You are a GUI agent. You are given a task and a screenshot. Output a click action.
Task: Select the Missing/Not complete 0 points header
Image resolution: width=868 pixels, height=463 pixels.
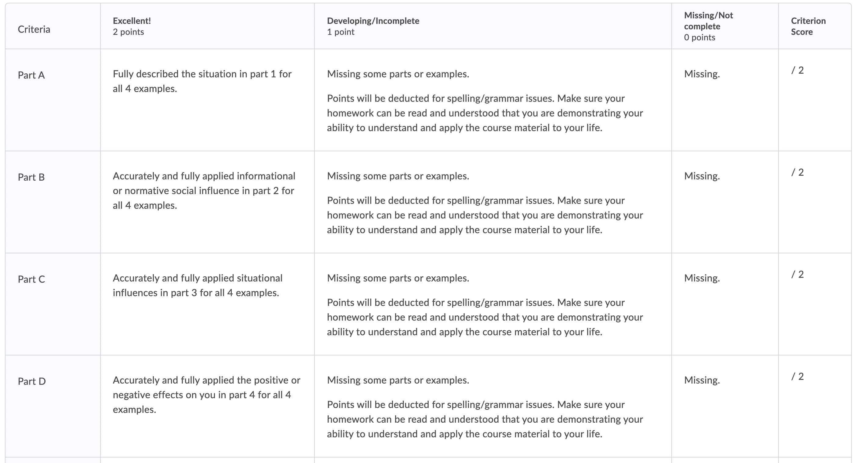coord(725,26)
